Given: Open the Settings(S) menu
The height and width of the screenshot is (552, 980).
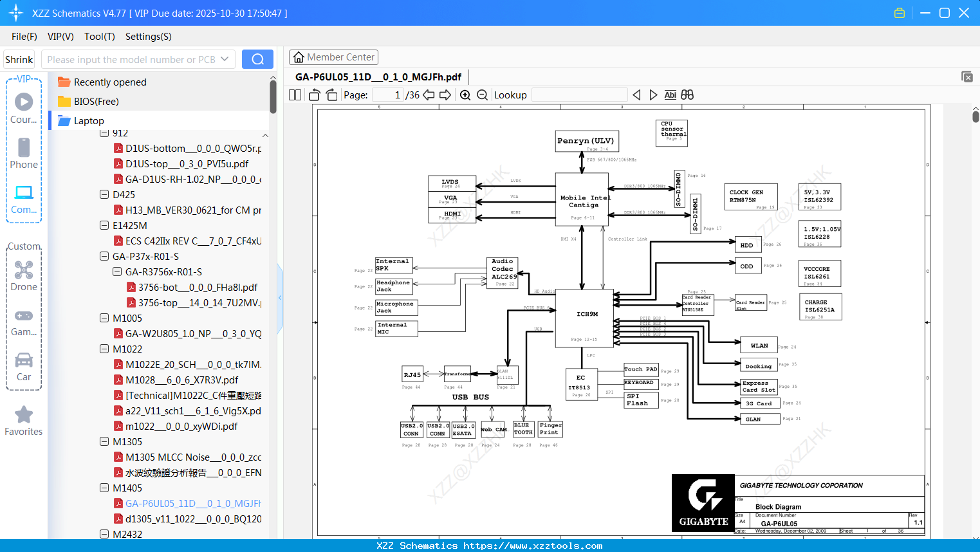Looking at the screenshot, I should pos(149,37).
